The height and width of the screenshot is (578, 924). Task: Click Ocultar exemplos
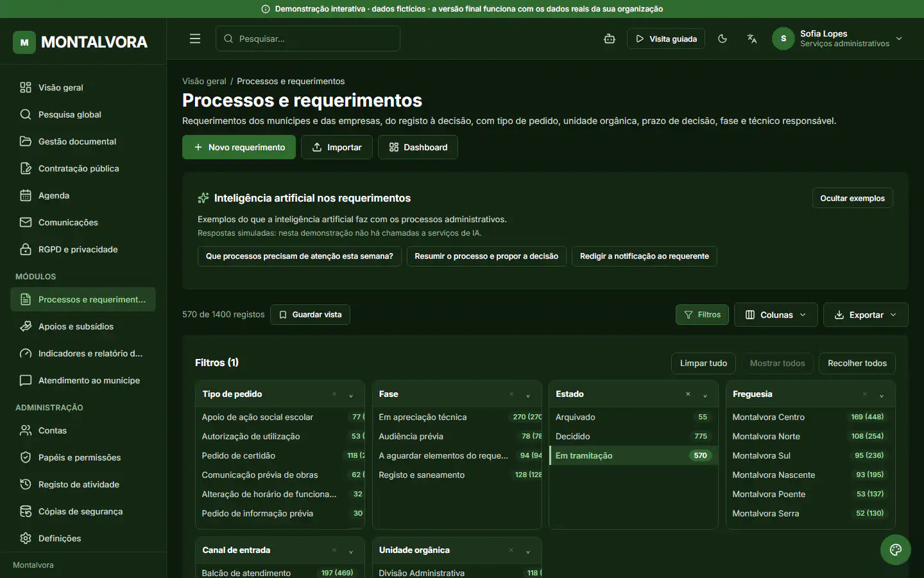click(x=852, y=198)
